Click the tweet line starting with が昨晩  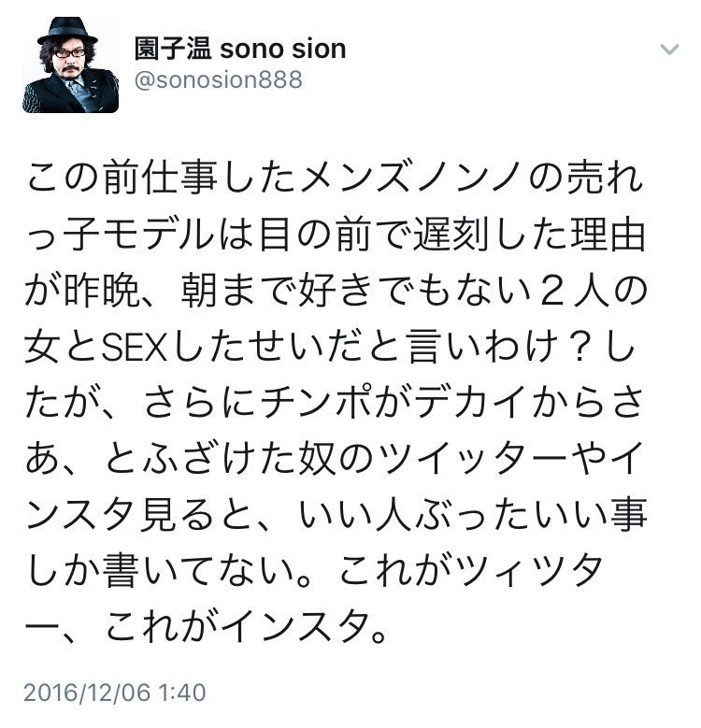pos(336,292)
